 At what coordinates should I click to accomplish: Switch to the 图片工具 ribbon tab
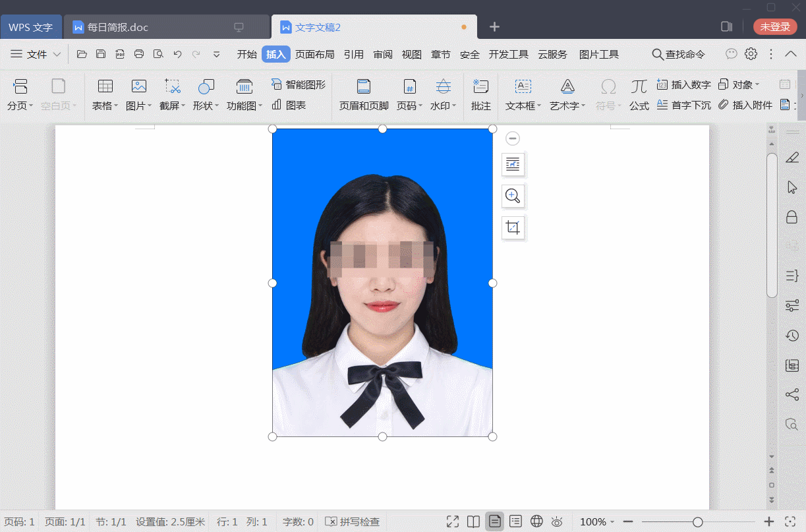pos(598,54)
